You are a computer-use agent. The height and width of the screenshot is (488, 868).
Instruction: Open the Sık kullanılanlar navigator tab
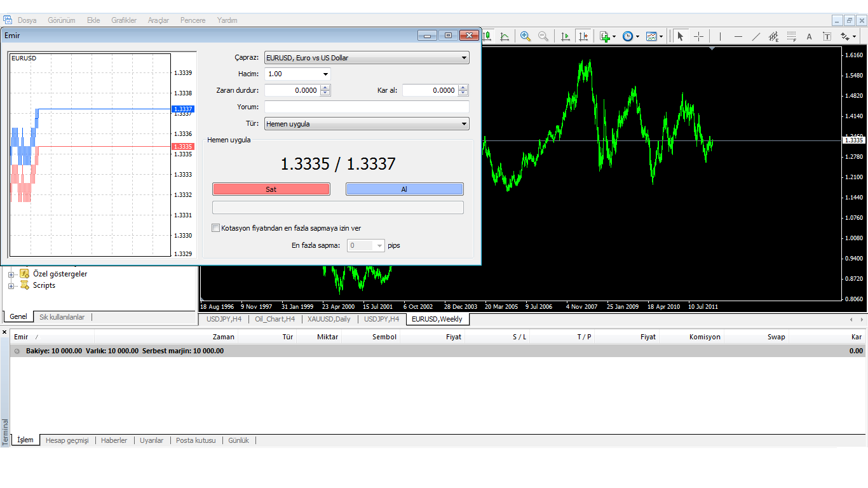(62, 317)
